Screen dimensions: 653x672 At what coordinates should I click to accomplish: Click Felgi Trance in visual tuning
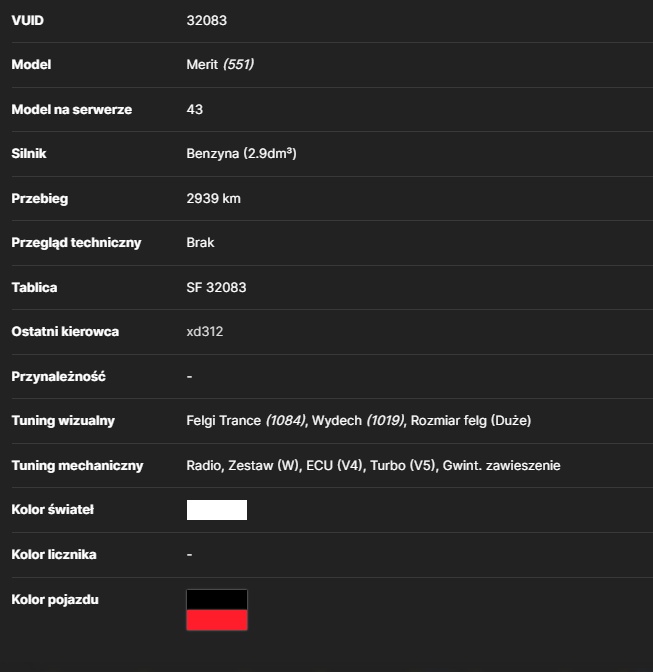(224, 420)
